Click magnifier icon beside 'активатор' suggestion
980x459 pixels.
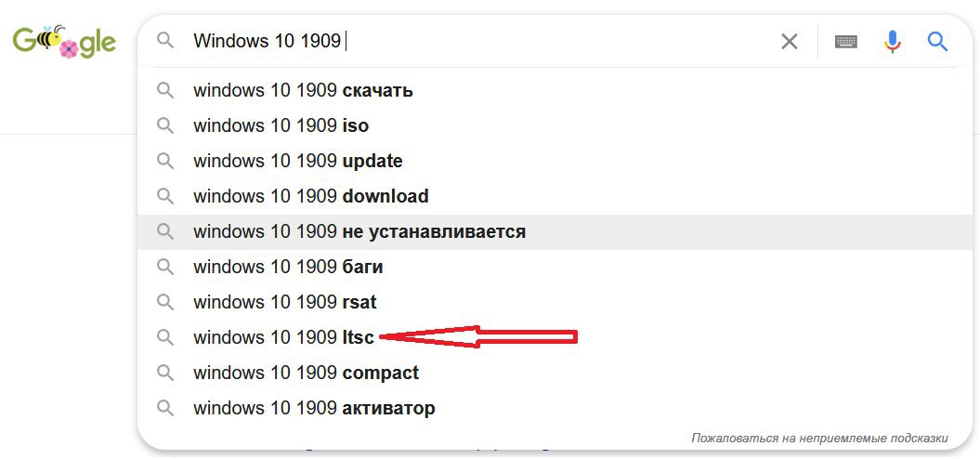(165, 409)
